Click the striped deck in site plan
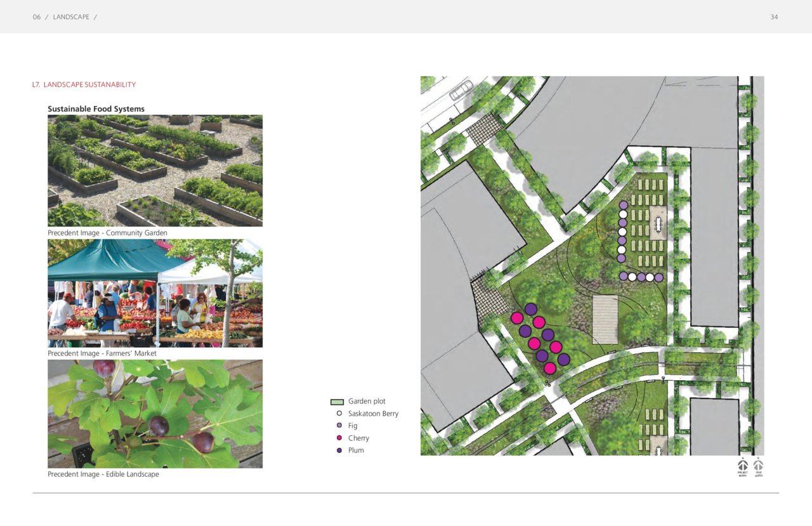The width and height of the screenshot is (812, 526). [x=605, y=319]
